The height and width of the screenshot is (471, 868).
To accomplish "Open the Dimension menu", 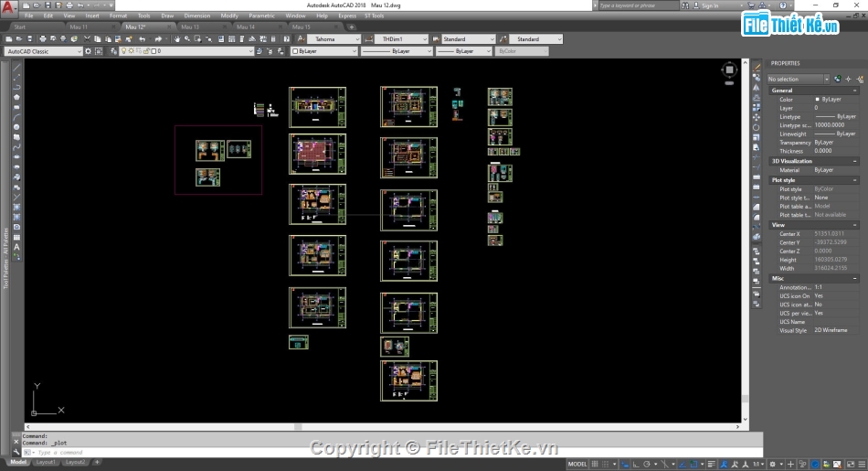I will (196, 16).
